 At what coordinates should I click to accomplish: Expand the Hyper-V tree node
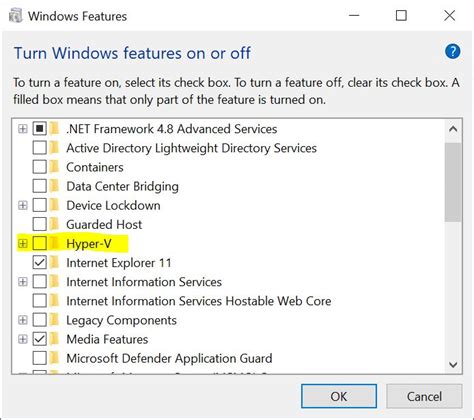(x=22, y=244)
